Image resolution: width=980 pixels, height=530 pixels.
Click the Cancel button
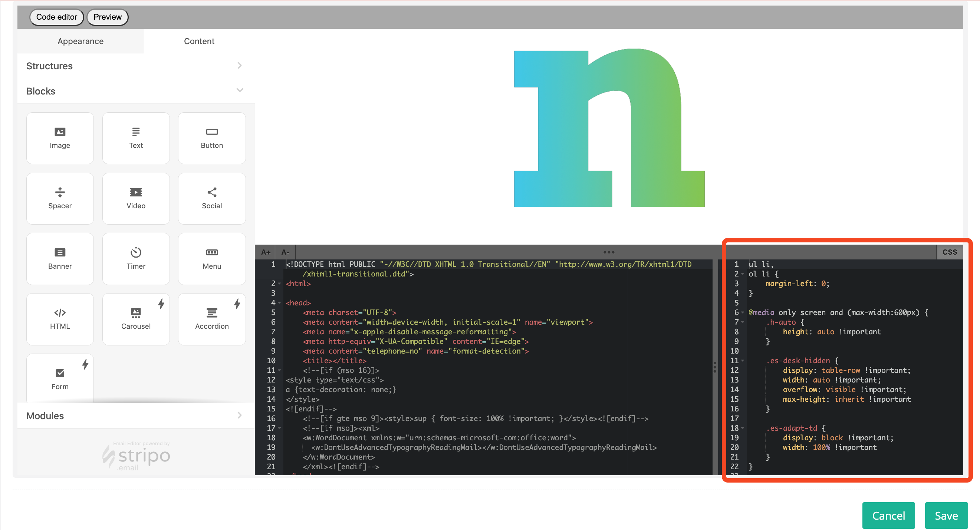coord(888,515)
